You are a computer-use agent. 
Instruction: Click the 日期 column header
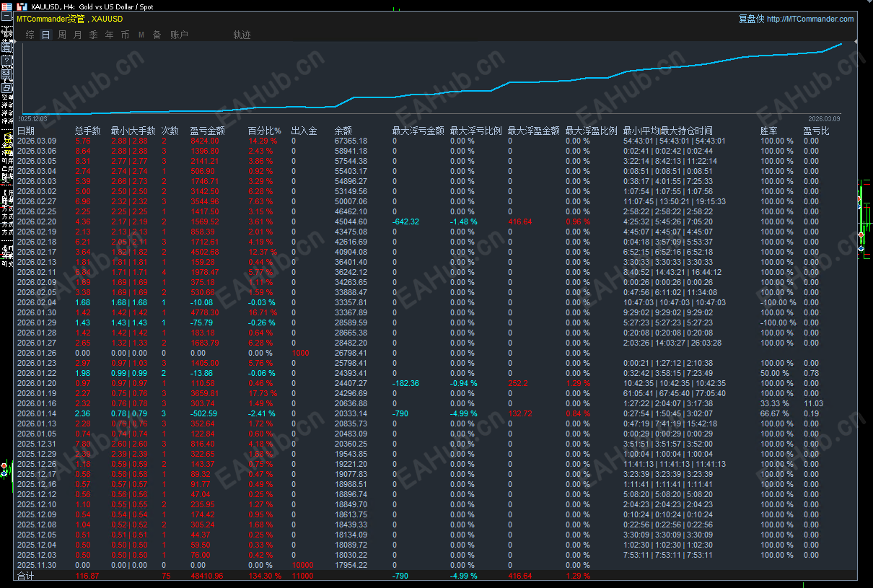point(25,131)
